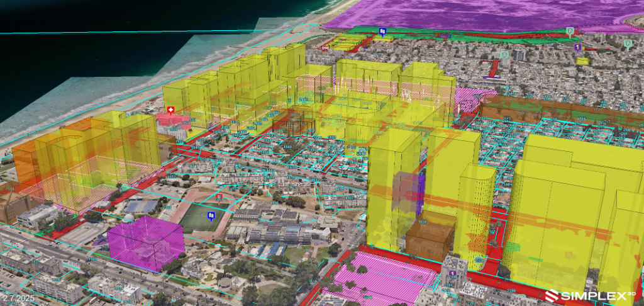
Task: Select the purple 1 marker above the small yellow block
Action: [577, 48]
